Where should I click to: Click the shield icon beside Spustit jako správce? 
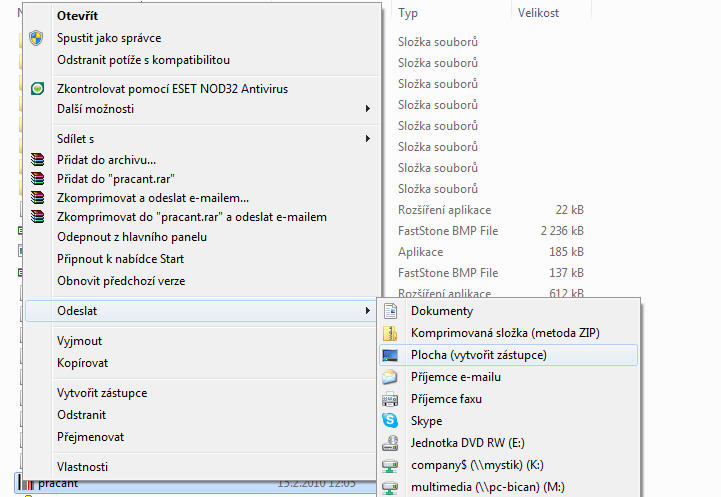click(36, 38)
